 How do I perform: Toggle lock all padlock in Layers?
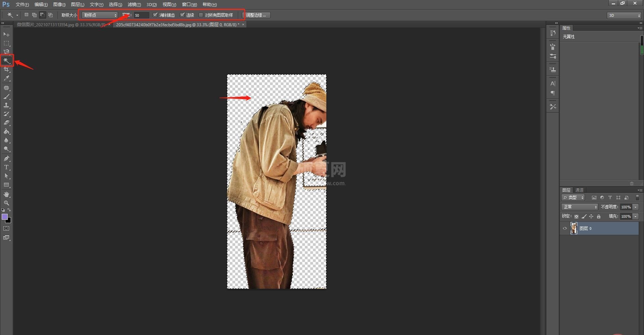[x=599, y=216]
